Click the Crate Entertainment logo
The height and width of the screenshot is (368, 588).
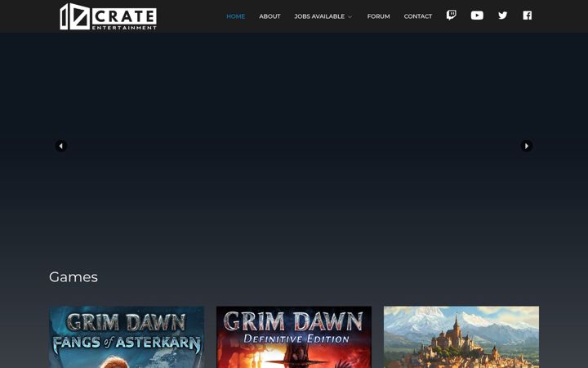(109, 16)
